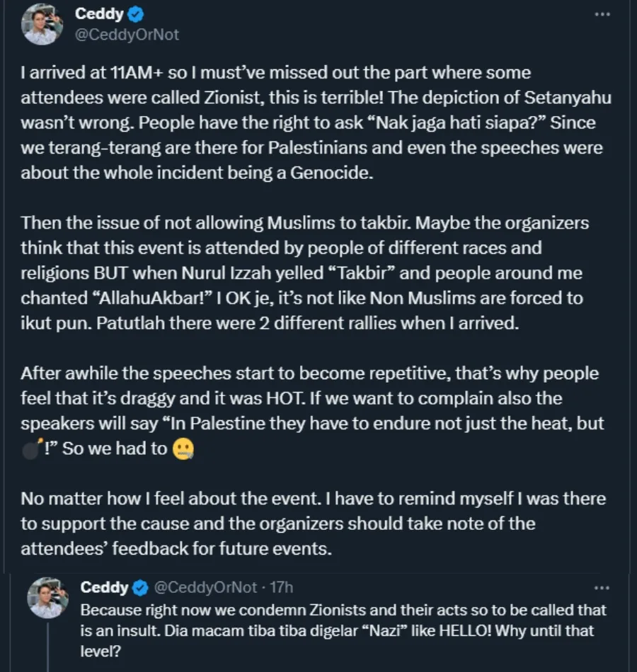Open the reply via its 17h timestamp

pyautogui.click(x=282, y=587)
